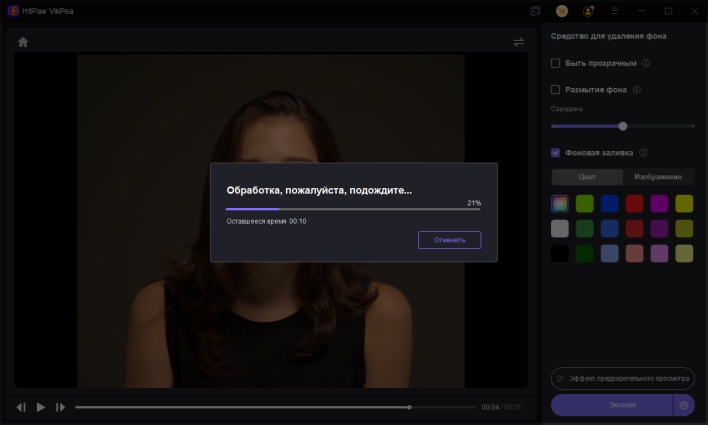Select the bright green color swatch
Image resolution: width=708 pixels, height=425 pixels.
(585, 204)
